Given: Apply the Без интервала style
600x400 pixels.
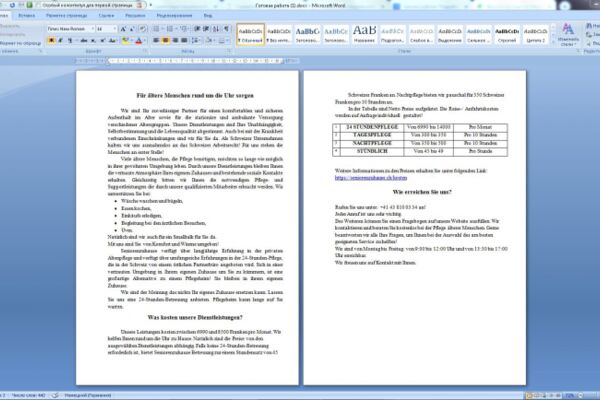Looking at the screenshot, I should click(279, 35).
